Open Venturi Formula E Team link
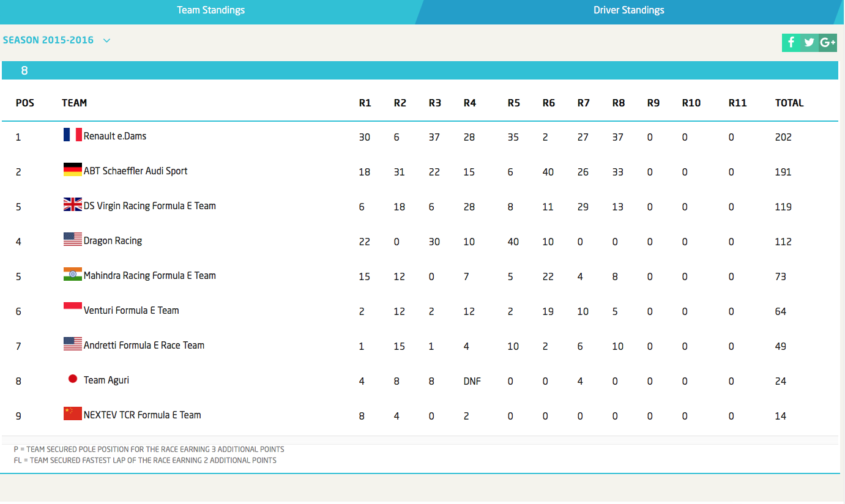The width and height of the screenshot is (845, 504). [132, 310]
